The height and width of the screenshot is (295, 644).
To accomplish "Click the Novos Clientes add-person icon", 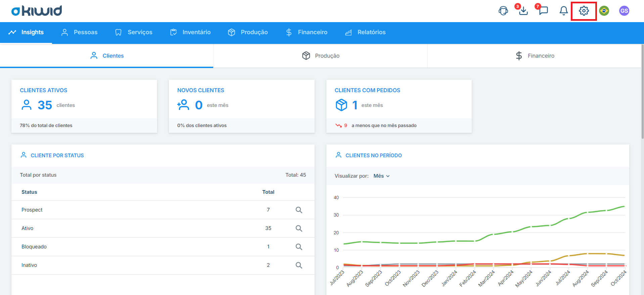I will click(x=183, y=105).
